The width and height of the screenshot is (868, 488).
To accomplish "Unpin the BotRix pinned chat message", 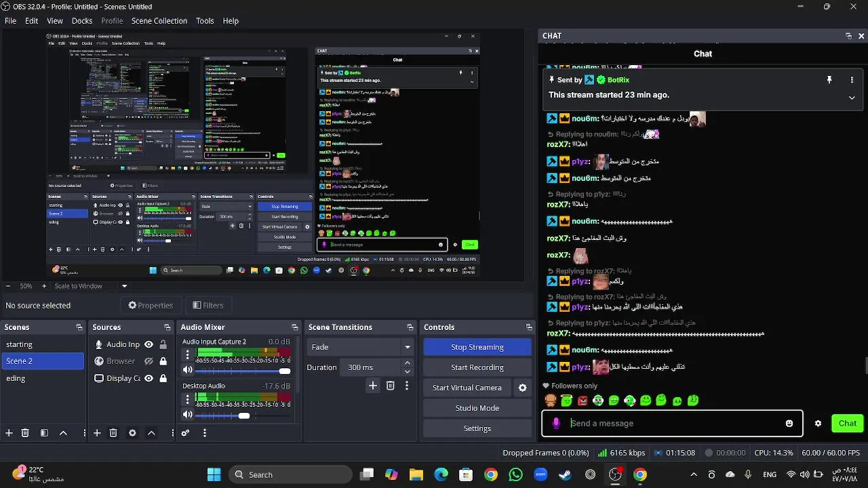I will tap(829, 80).
